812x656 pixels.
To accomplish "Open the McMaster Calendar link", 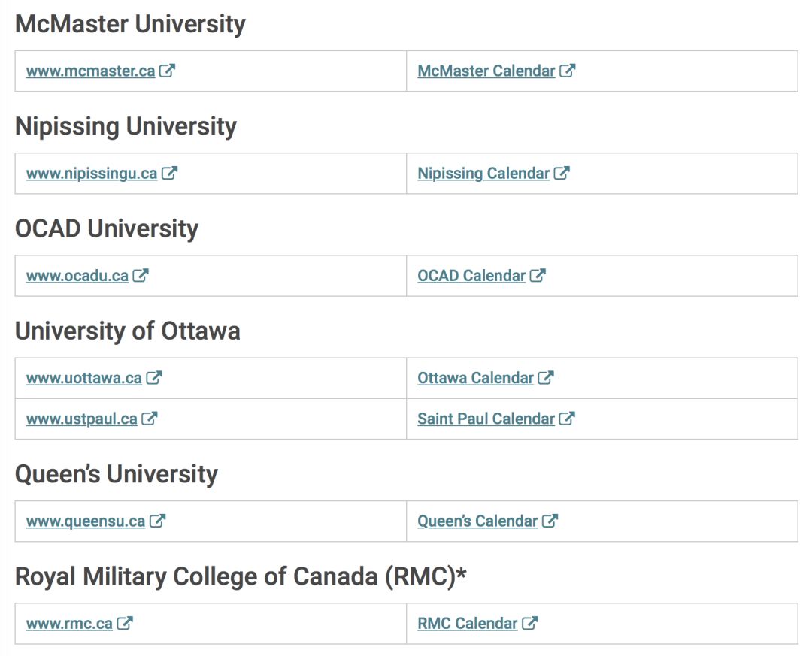I will 486,71.
